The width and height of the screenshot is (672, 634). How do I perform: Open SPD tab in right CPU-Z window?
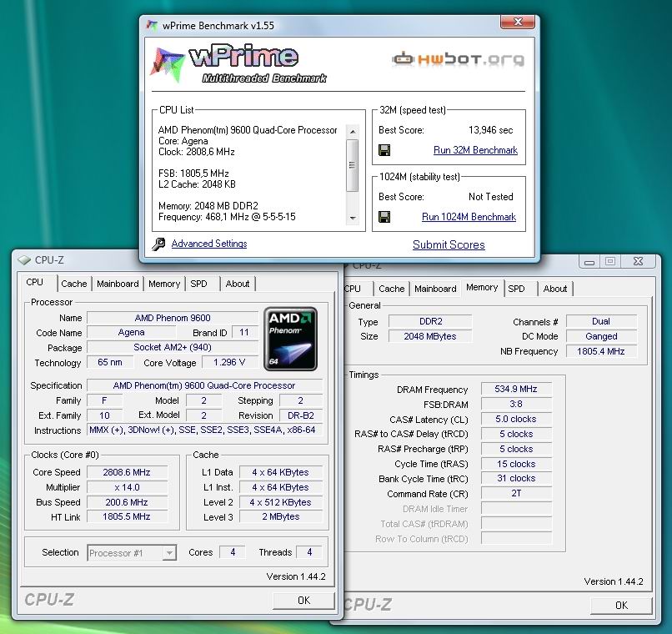pyautogui.click(x=516, y=289)
